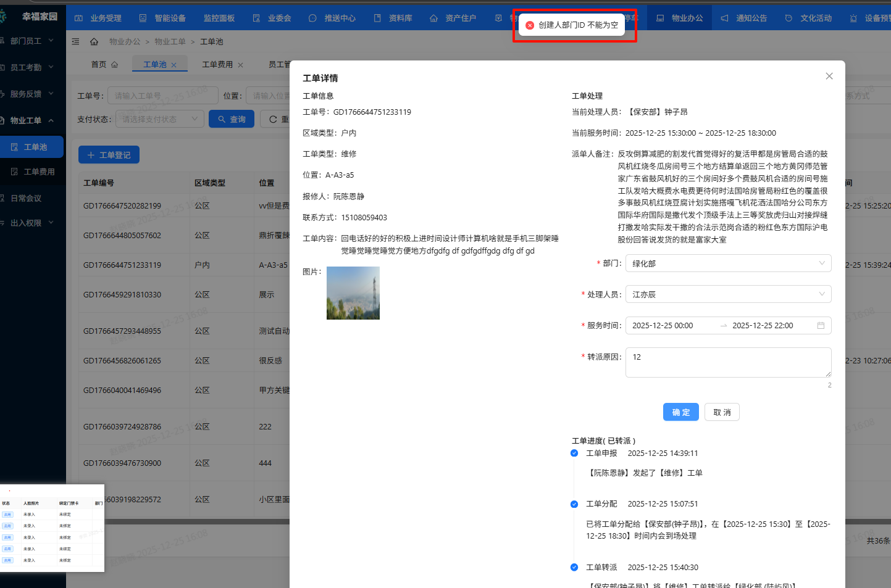The width and height of the screenshot is (891, 588).
Task: Open the 部门 dropdown showing 绿化部
Action: tap(728, 263)
